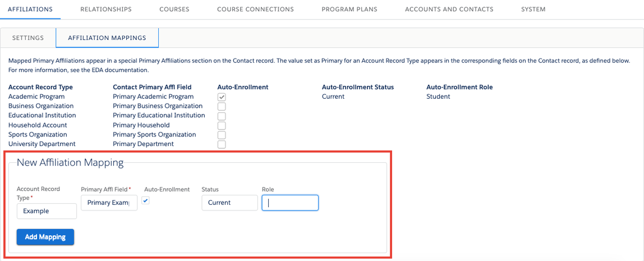Focus the Primary Affl Field input
The width and height of the screenshot is (644, 261).
click(x=109, y=203)
